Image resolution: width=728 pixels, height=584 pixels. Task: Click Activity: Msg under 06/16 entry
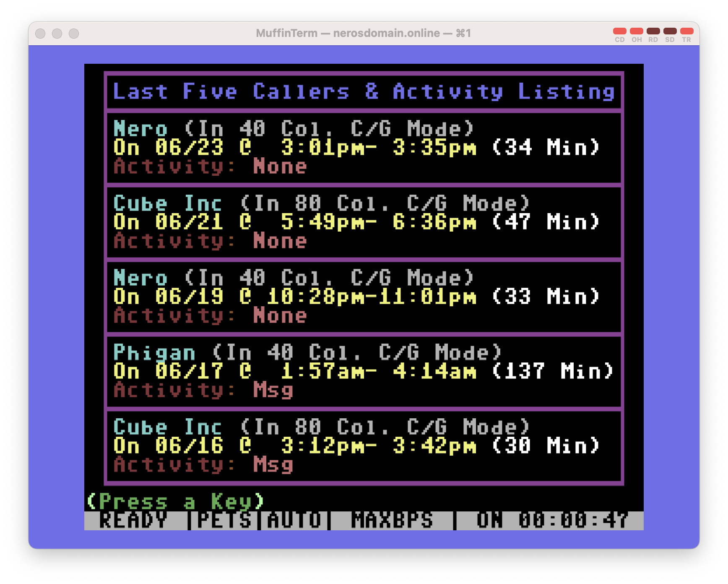(x=203, y=464)
